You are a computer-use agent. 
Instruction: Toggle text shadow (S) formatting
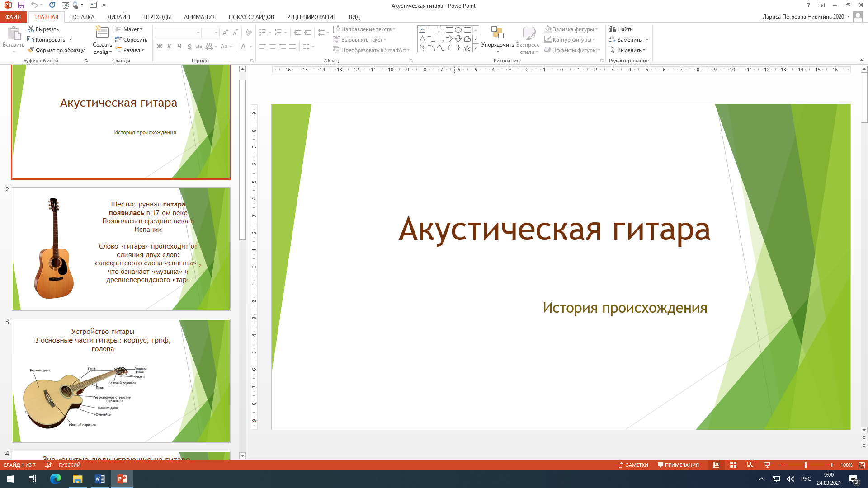click(189, 47)
